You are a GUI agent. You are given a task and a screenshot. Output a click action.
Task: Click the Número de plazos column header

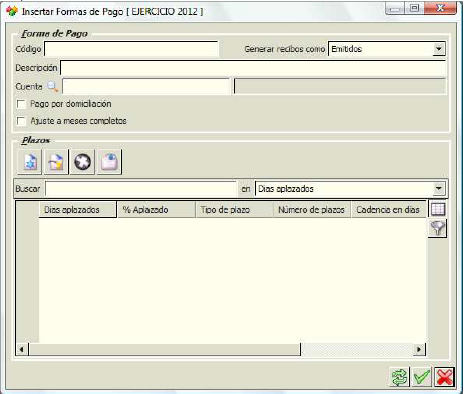[312, 210]
